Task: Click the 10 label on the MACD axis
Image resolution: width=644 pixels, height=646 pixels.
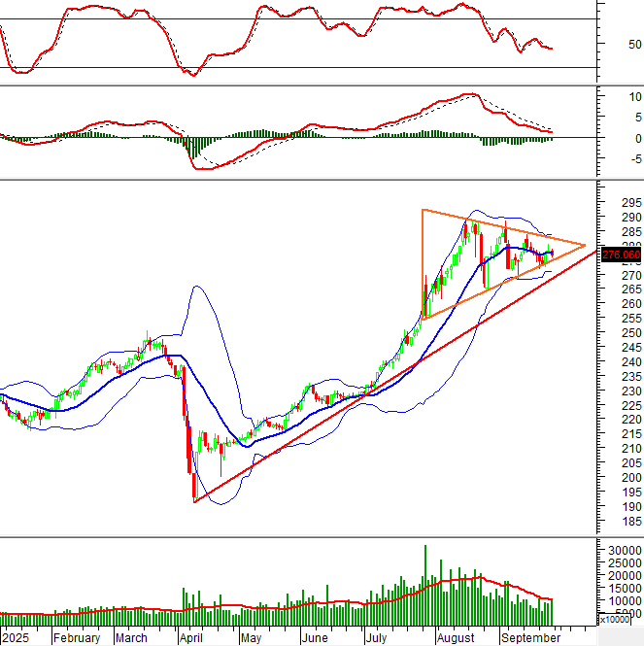Action: [609, 97]
